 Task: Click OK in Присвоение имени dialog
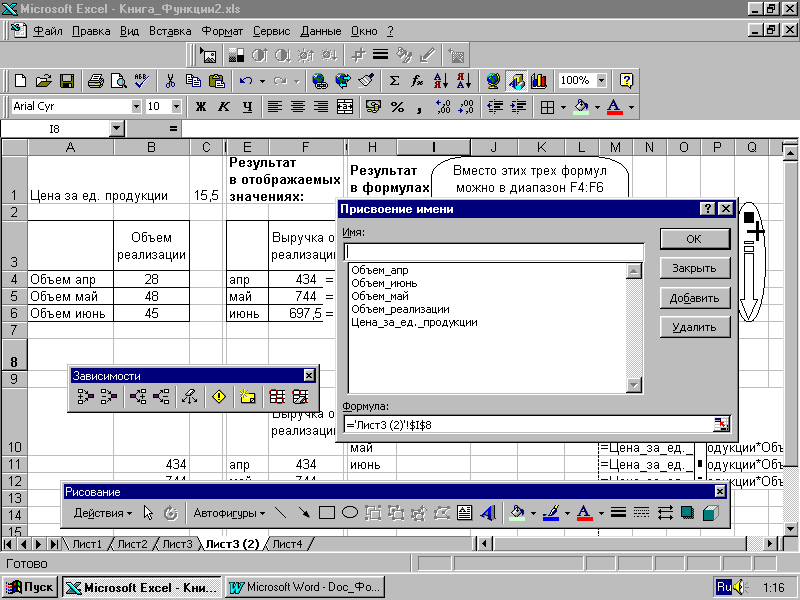pyautogui.click(x=694, y=239)
